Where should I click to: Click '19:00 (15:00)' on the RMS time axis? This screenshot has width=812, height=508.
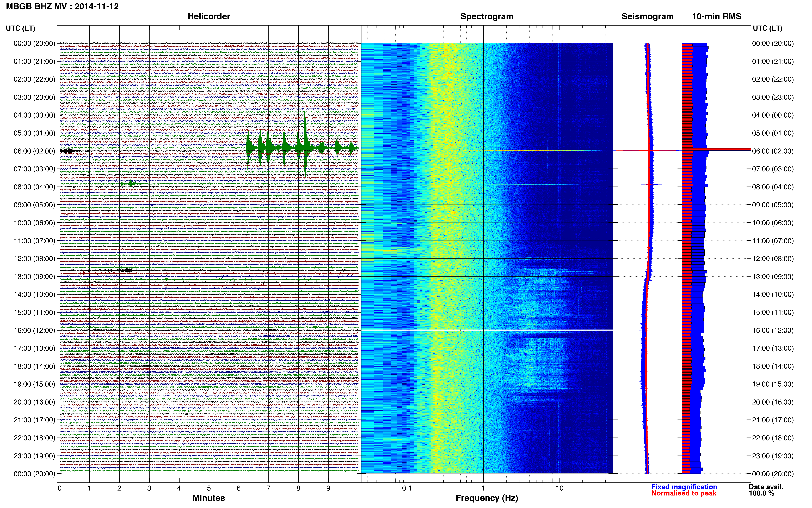pos(773,384)
